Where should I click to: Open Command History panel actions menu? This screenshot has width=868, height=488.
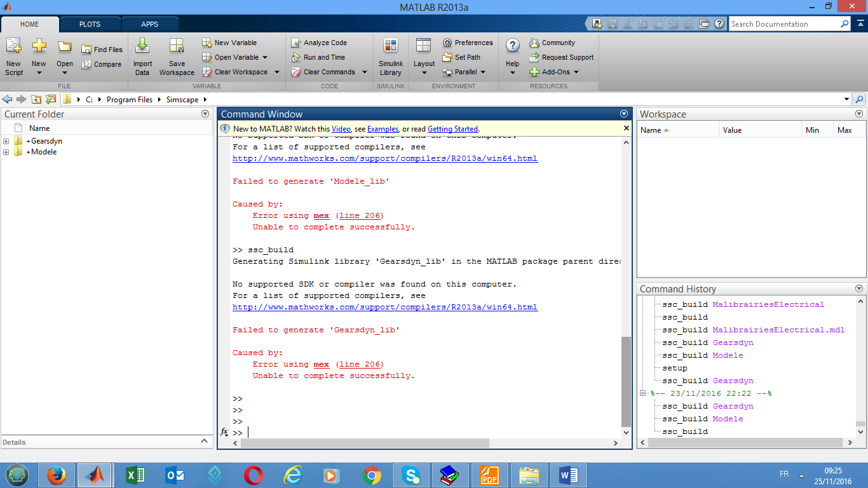point(859,288)
